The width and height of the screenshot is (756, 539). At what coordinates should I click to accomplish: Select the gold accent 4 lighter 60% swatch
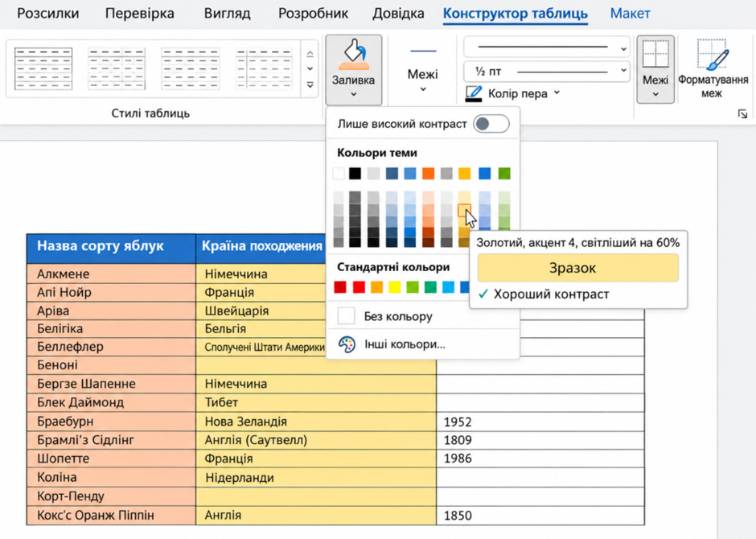(464, 210)
